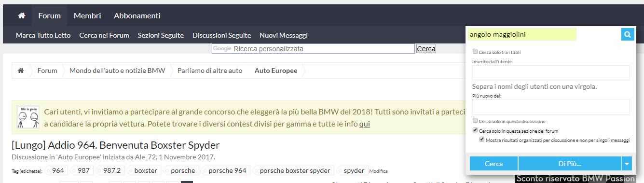644x183 pixels.
Task: Click the 'Più nuovo del' date field
Action: click(x=551, y=107)
